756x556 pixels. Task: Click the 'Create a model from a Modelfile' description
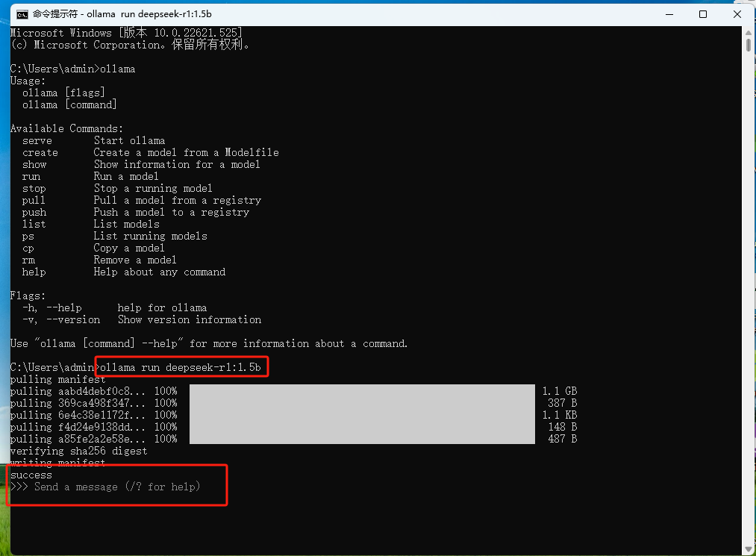[x=186, y=152]
